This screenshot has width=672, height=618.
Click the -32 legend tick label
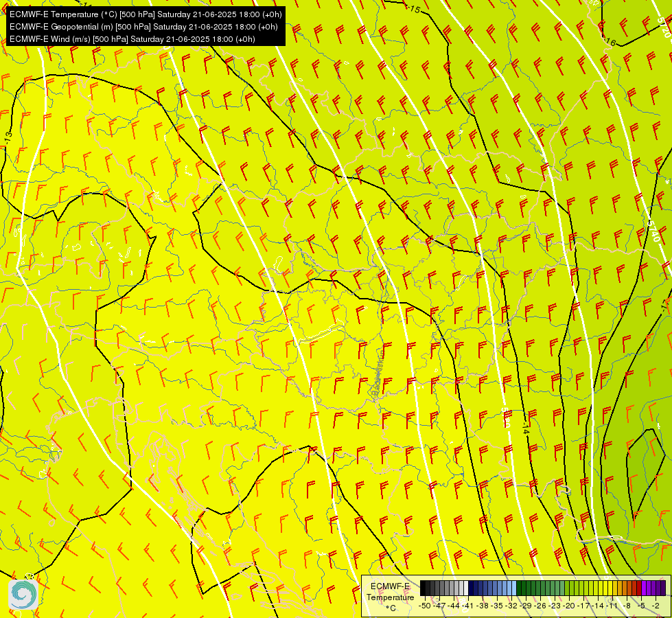(x=511, y=606)
